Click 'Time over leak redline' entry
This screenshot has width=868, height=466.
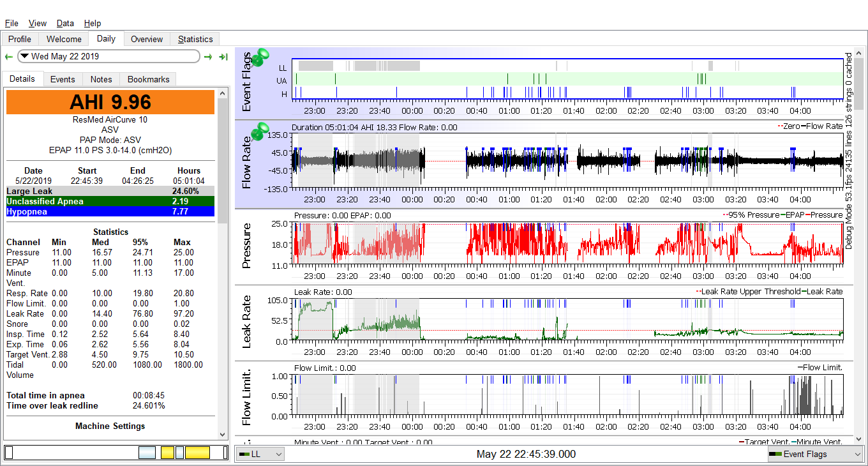point(52,405)
